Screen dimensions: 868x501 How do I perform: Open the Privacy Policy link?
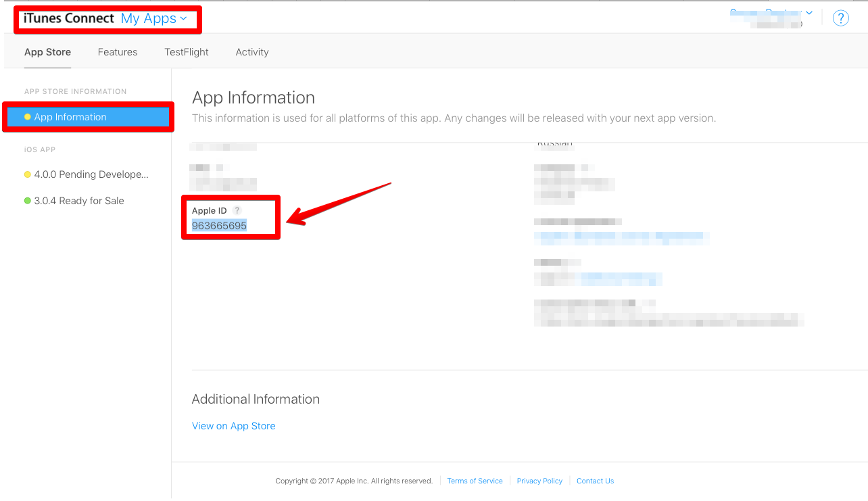pyautogui.click(x=539, y=481)
